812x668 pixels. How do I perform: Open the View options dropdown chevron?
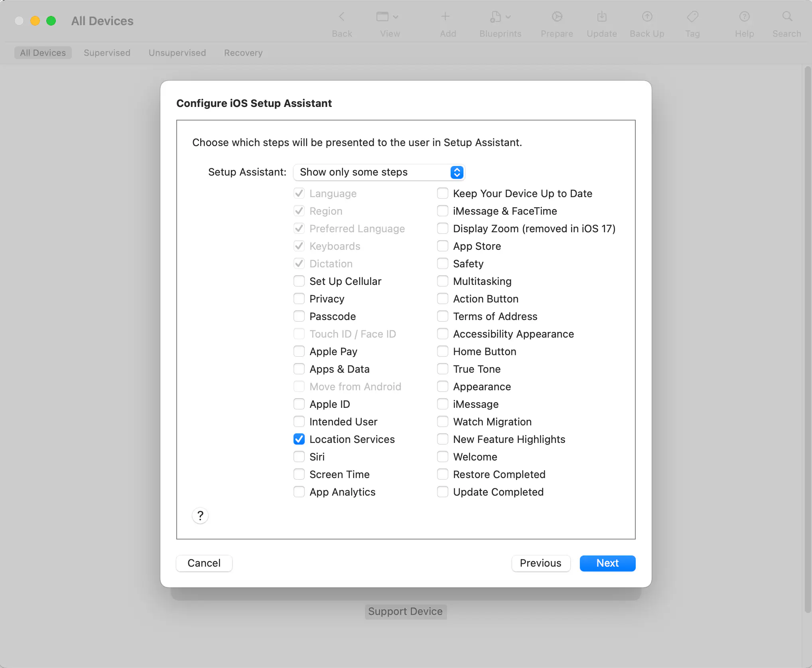tap(396, 17)
